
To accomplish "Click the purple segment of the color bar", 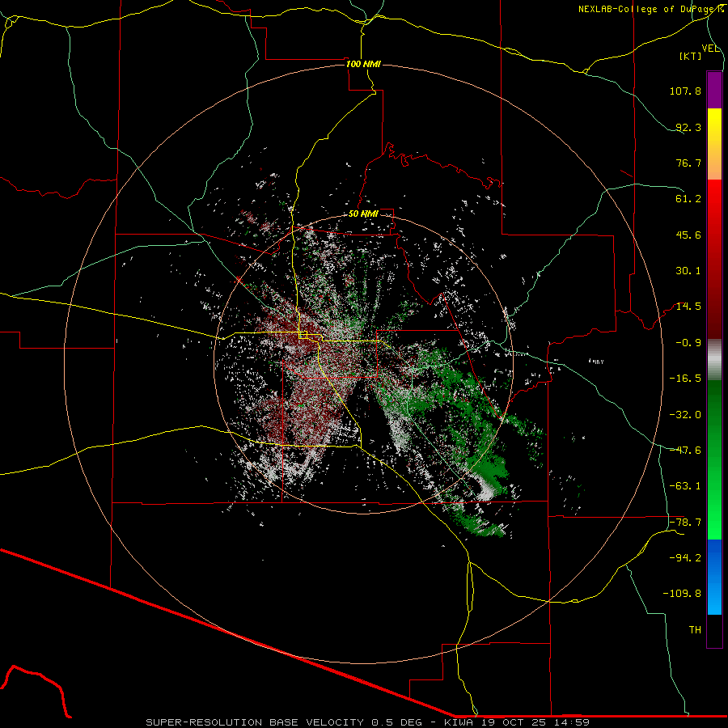I will tap(714, 90).
